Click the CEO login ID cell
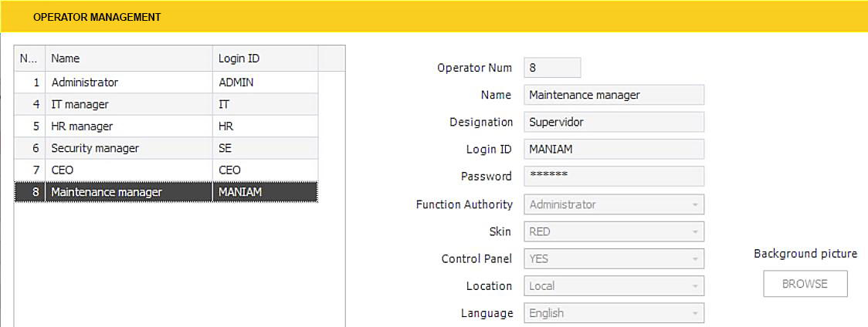This screenshot has height=327, width=868. pyautogui.click(x=265, y=170)
